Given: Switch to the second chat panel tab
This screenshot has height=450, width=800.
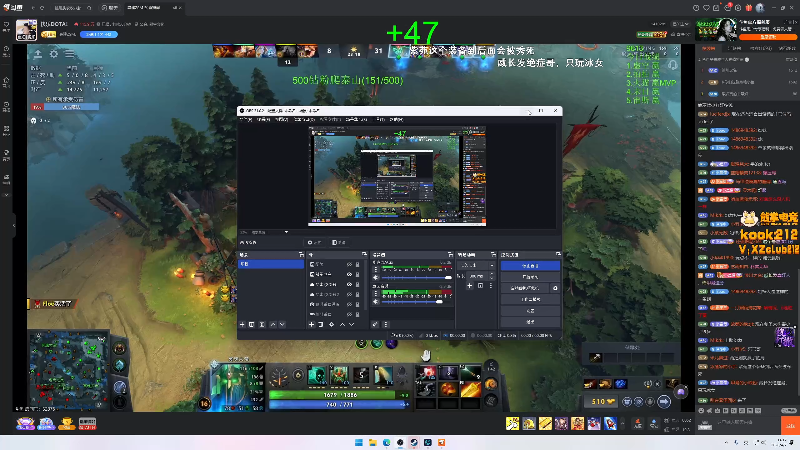Looking at the screenshot, I should pyautogui.click(x=734, y=48).
